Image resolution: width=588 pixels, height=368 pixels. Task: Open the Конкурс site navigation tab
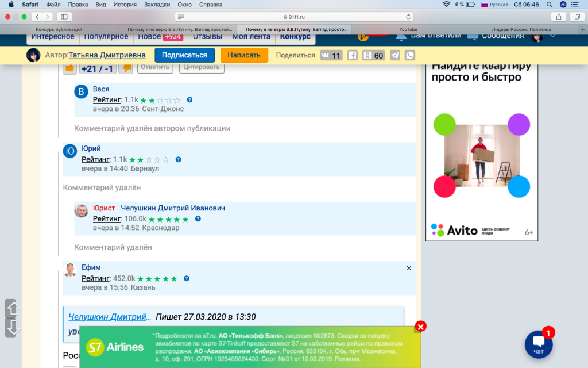tap(295, 36)
